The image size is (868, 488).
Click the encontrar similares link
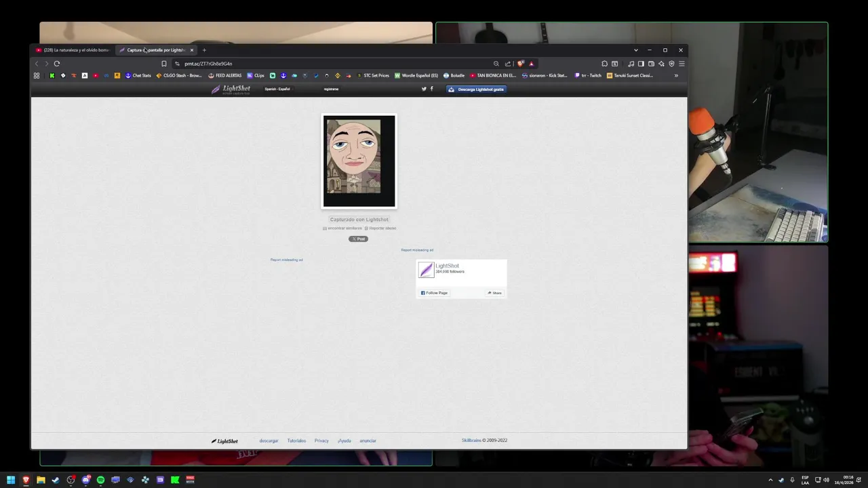coord(342,228)
